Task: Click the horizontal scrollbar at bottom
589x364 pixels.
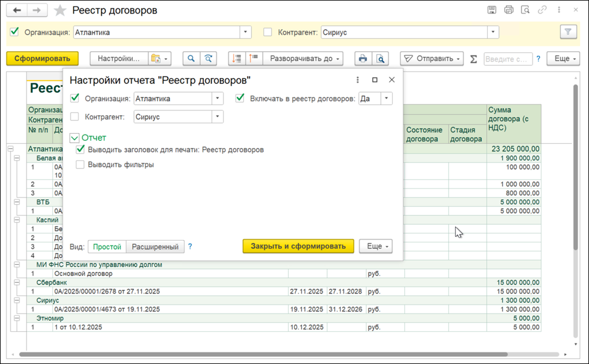Action: point(263,354)
